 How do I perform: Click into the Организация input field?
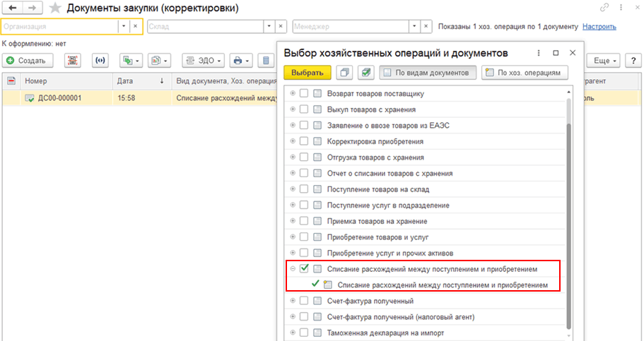point(60,26)
